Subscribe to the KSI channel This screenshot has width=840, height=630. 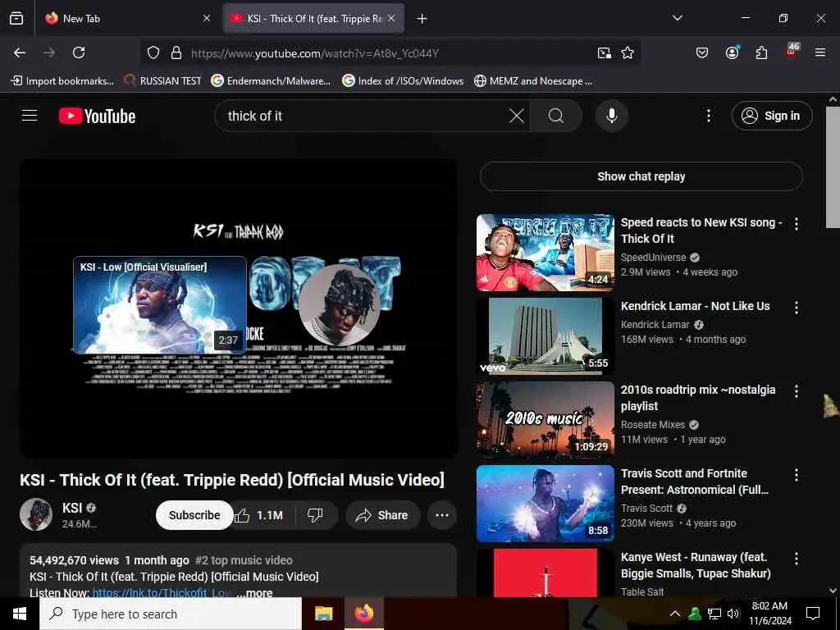(194, 515)
